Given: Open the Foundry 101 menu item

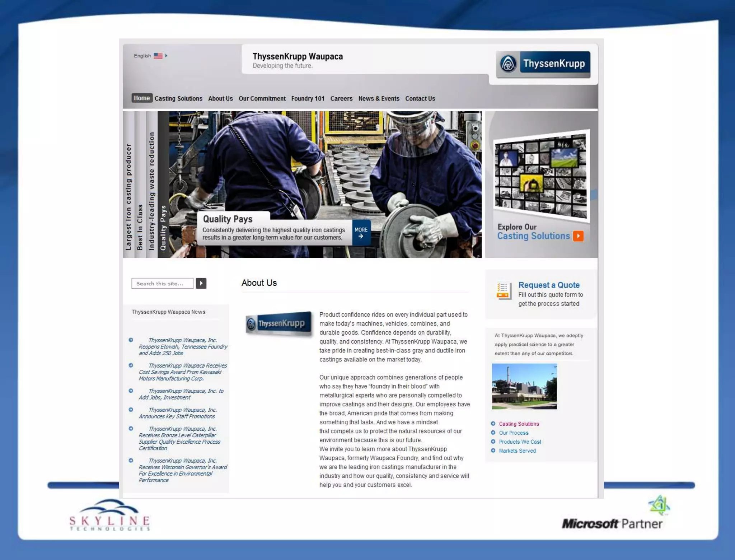Looking at the screenshot, I should (308, 98).
